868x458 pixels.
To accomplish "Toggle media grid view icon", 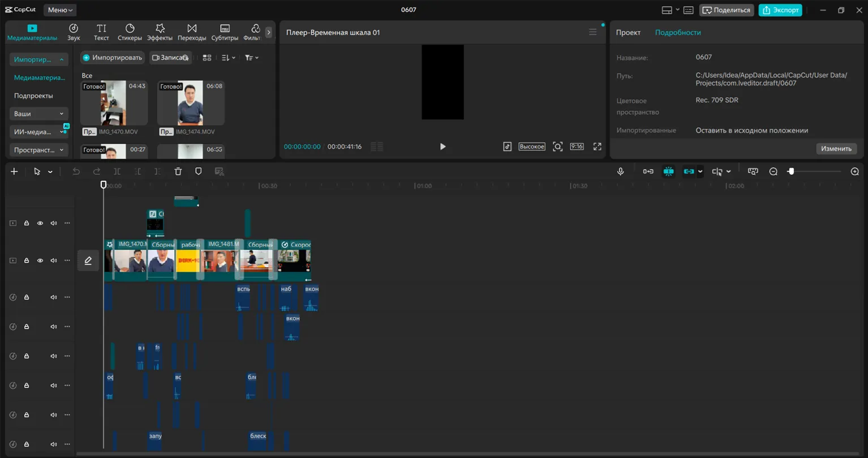I will 207,58.
